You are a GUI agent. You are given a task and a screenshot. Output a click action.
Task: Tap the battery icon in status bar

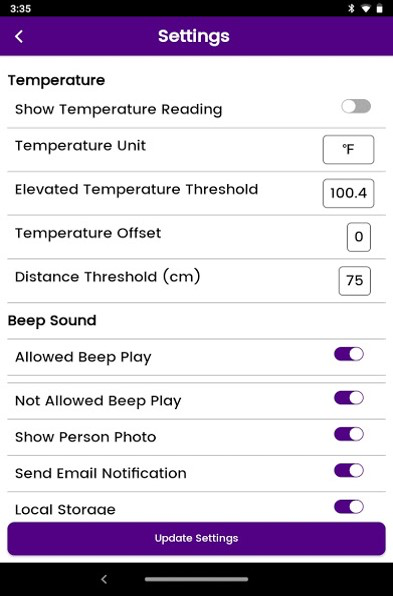(x=379, y=8)
